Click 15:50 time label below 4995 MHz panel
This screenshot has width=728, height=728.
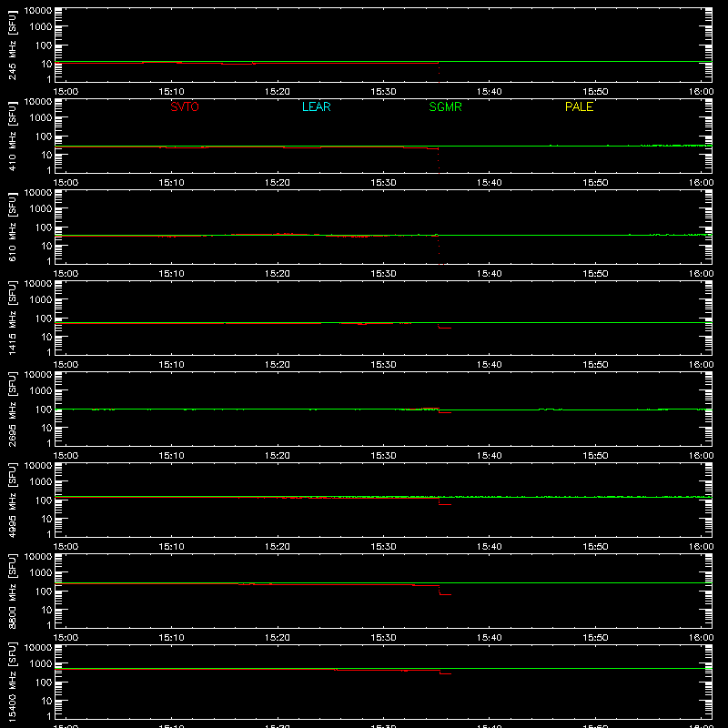(x=595, y=547)
